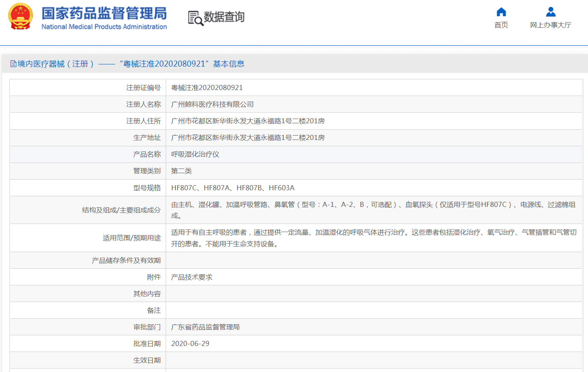Open the 网上办事大厅 link
The image size is (588, 372).
[551, 25]
